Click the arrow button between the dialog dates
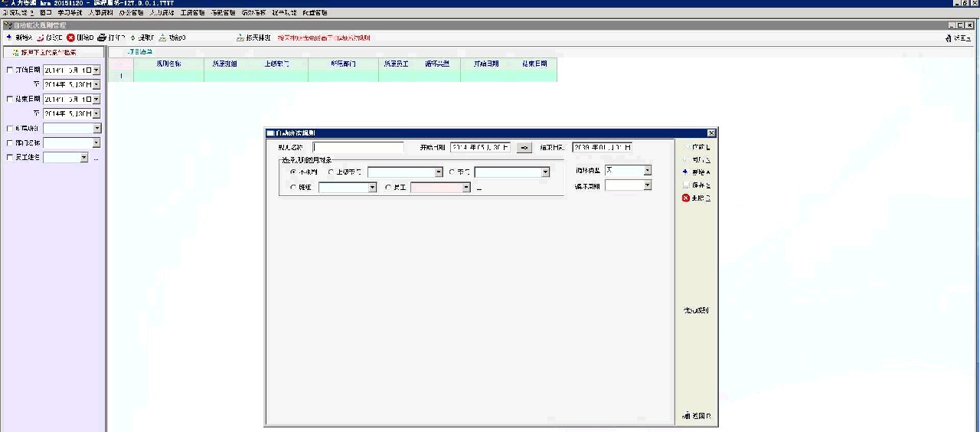The height and width of the screenshot is (432, 980). coord(524,148)
